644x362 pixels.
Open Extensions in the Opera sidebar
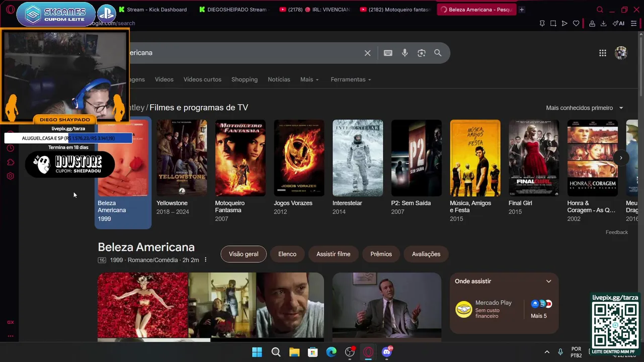point(10,162)
